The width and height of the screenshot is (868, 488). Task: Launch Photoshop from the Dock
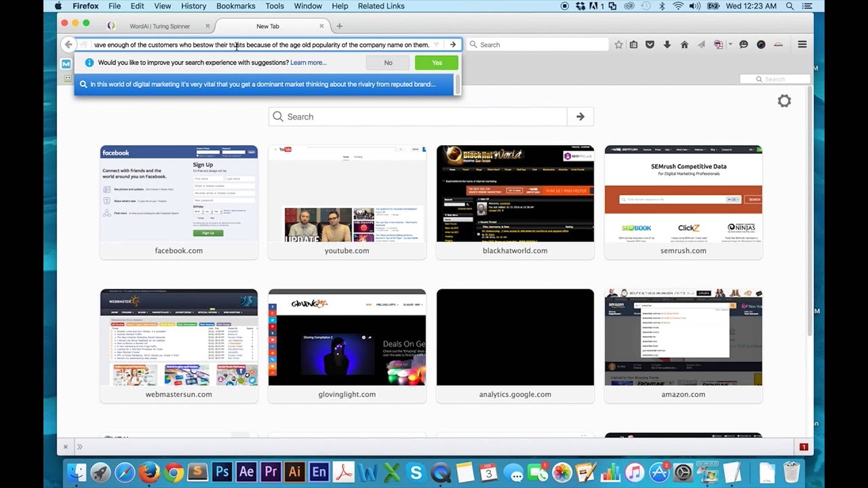[222, 472]
